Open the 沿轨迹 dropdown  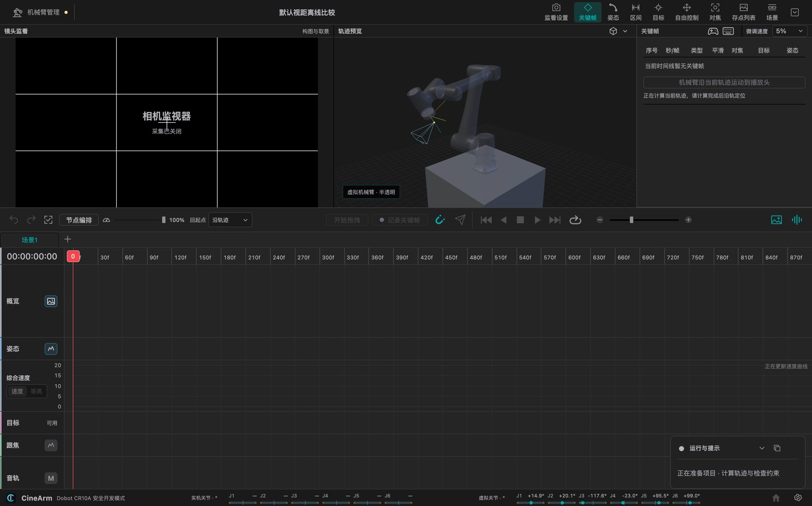coord(230,220)
